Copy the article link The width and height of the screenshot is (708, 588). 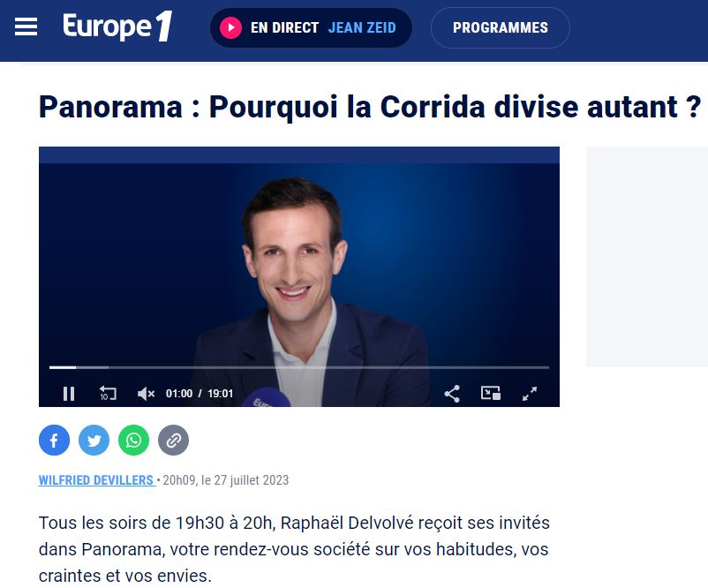173,440
